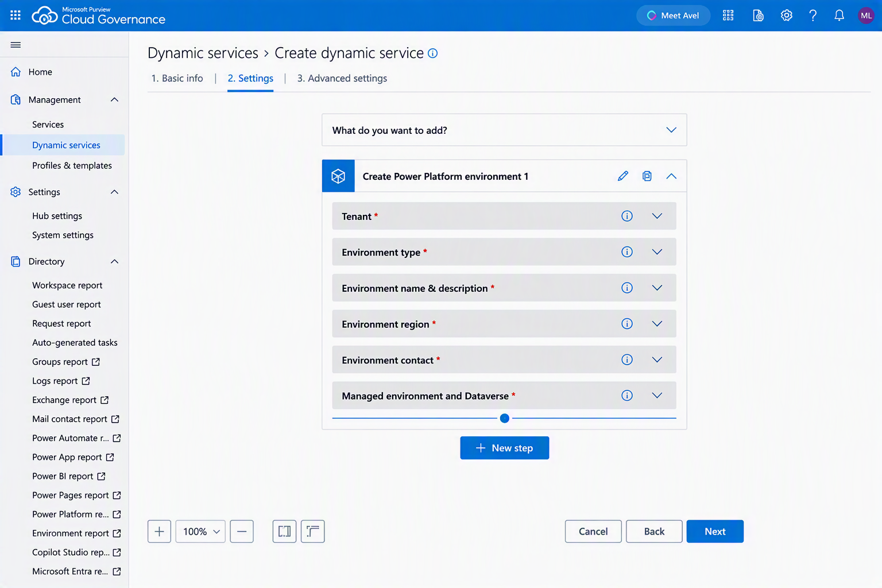
Task: Open the document search icon in header
Action: coord(758,16)
